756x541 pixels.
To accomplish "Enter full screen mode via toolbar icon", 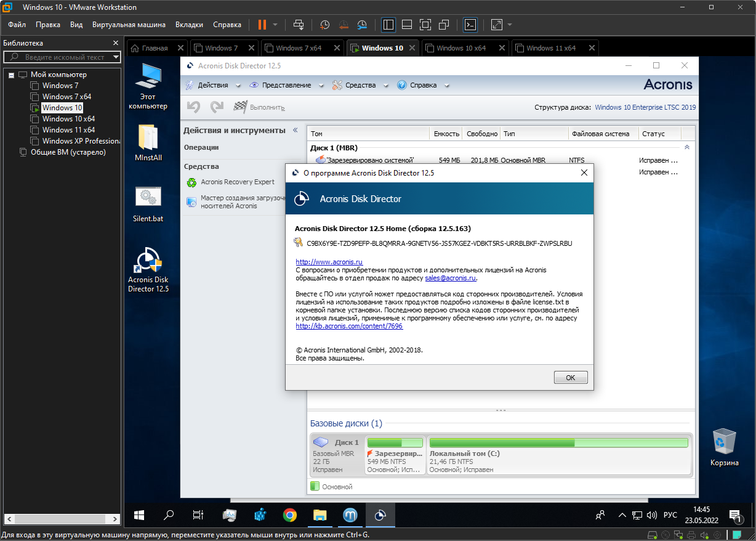I will (x=425, y=25).
